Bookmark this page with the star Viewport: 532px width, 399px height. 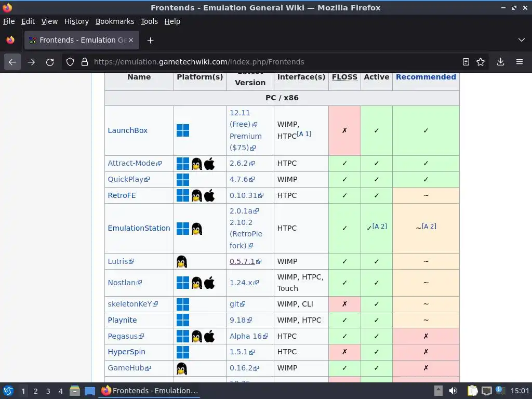[481, 62]
